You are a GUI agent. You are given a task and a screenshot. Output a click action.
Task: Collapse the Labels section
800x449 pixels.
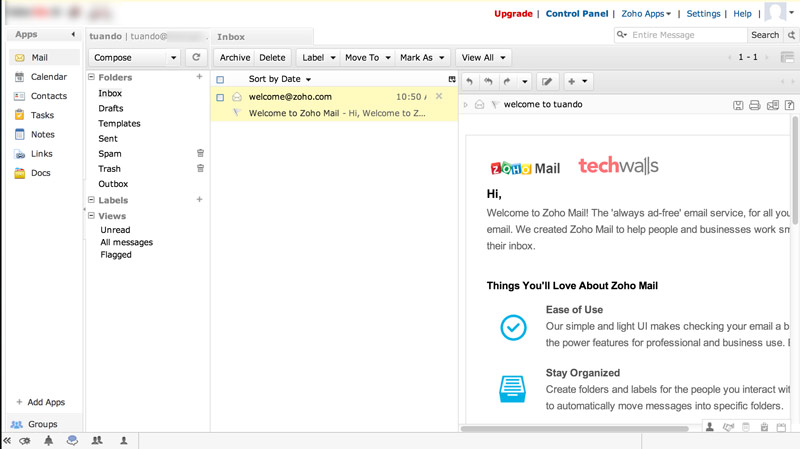[91, 199]
